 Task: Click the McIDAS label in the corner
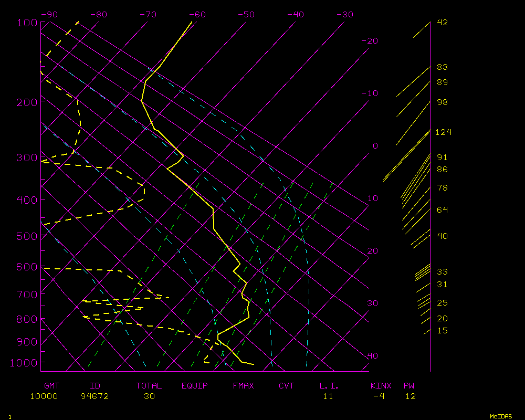500,416
